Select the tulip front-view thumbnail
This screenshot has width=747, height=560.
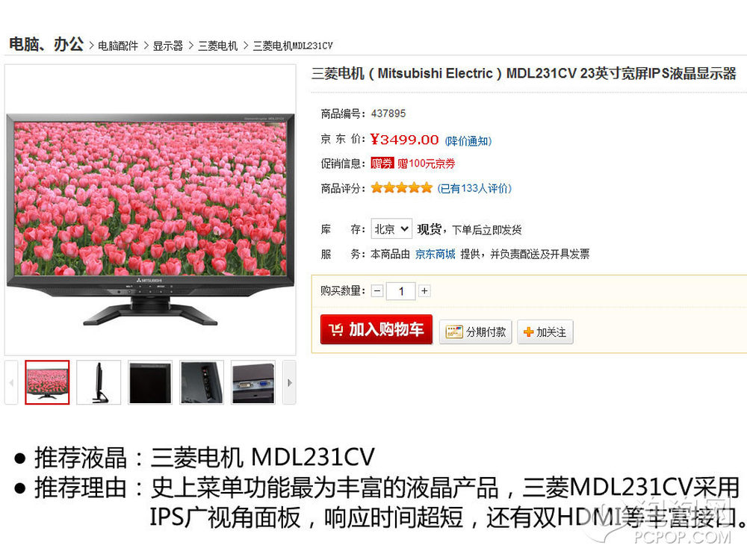[x=47, y=382]
